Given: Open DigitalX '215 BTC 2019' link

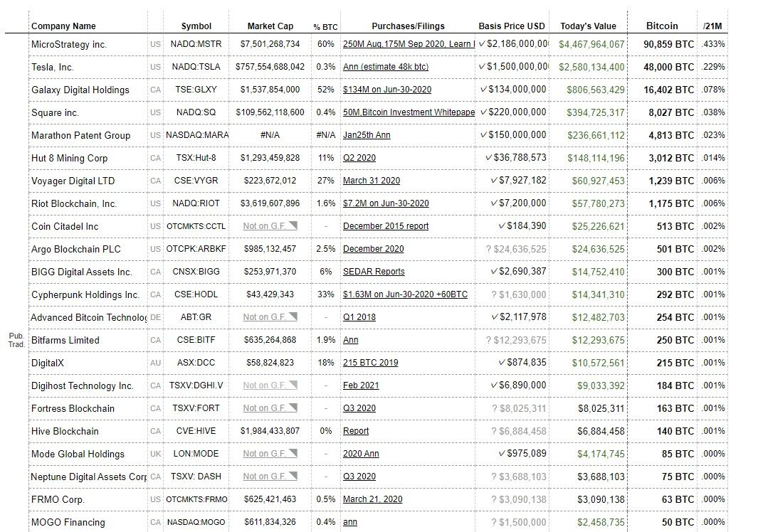Looking at the screenshot, I should [x=370, y=362].
